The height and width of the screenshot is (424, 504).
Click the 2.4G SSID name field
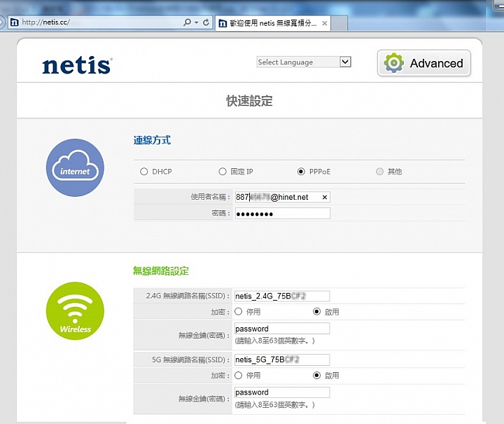(282, 296)
